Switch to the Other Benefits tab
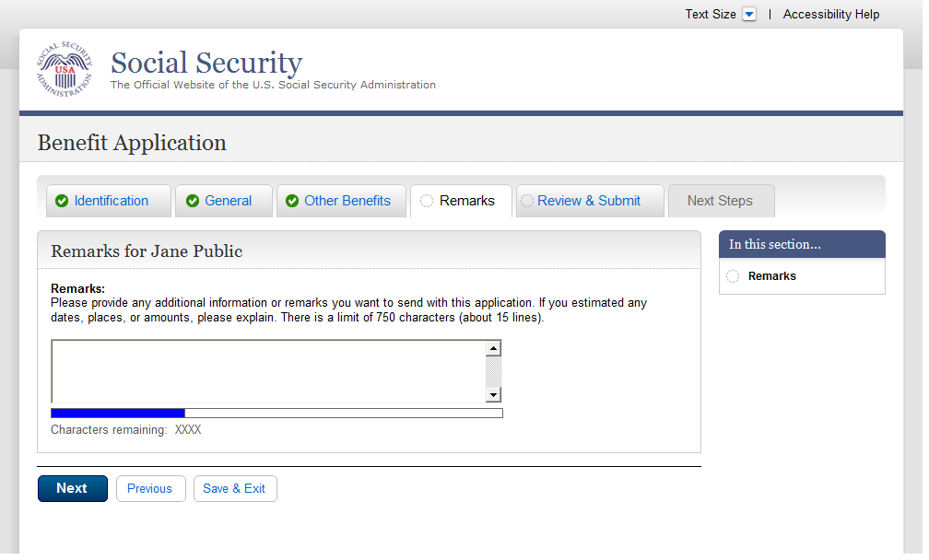The height and width of the screenshot is (560, 929). [347, 201]
